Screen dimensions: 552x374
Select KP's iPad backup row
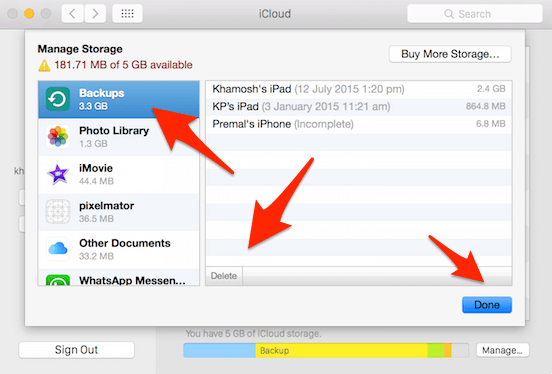[359, 107]
